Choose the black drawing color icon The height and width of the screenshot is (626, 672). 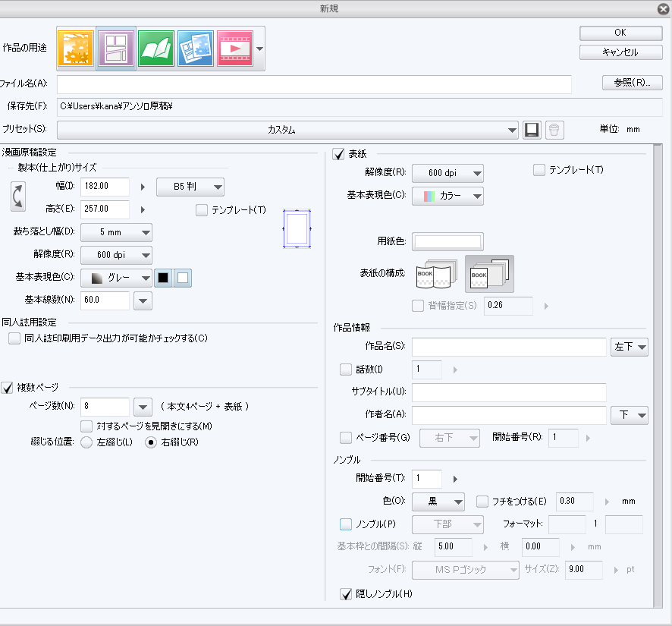pyautogui.click(x=163, y=278)
